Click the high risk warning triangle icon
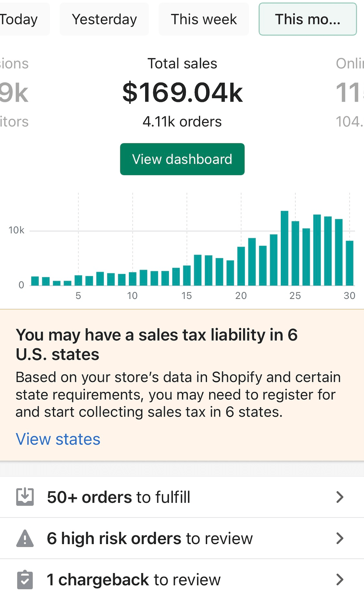The width and height of the screenshot is (364, 594). (25, 538)
